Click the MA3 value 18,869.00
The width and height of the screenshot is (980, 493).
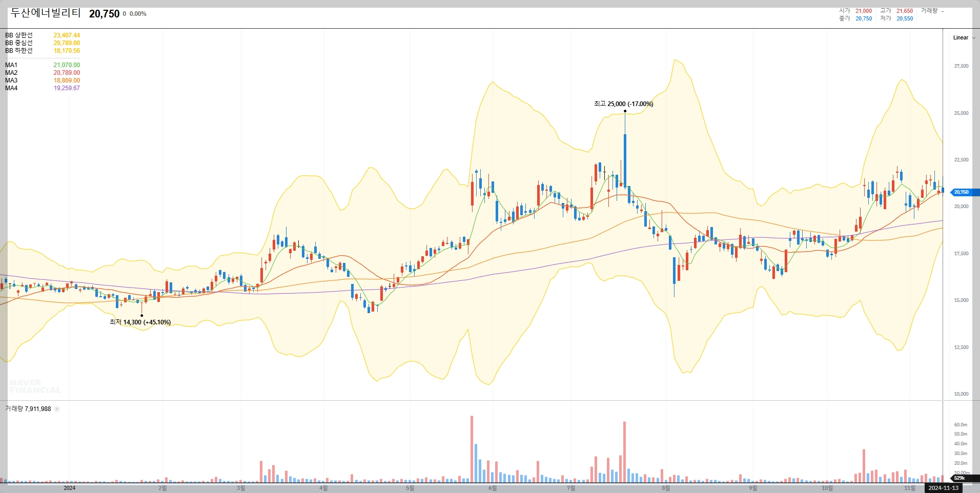(67, 80)
